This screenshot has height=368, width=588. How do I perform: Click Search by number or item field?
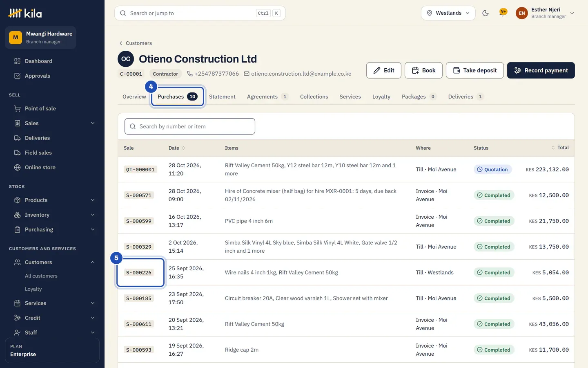[x=190, y=126]
